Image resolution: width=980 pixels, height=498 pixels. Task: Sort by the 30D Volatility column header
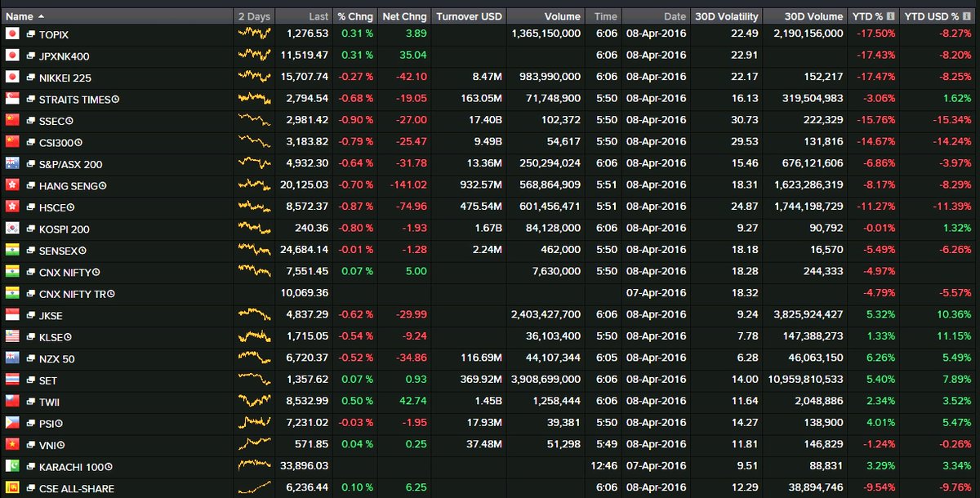pos(727,16)
